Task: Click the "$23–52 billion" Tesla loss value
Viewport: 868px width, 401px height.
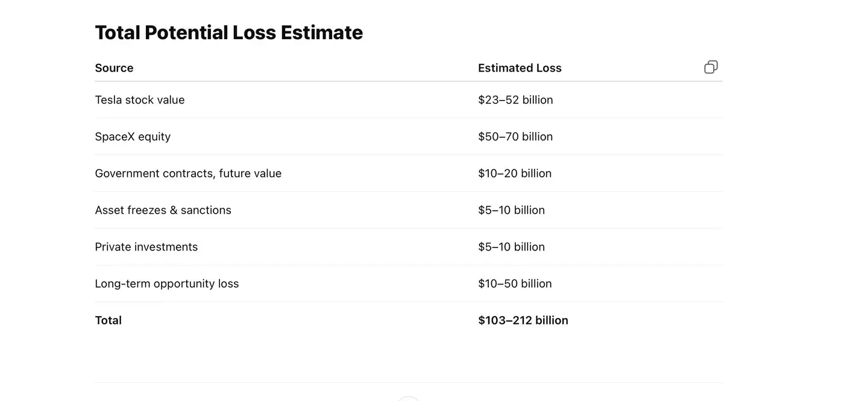Action: [x=515, y=100]
